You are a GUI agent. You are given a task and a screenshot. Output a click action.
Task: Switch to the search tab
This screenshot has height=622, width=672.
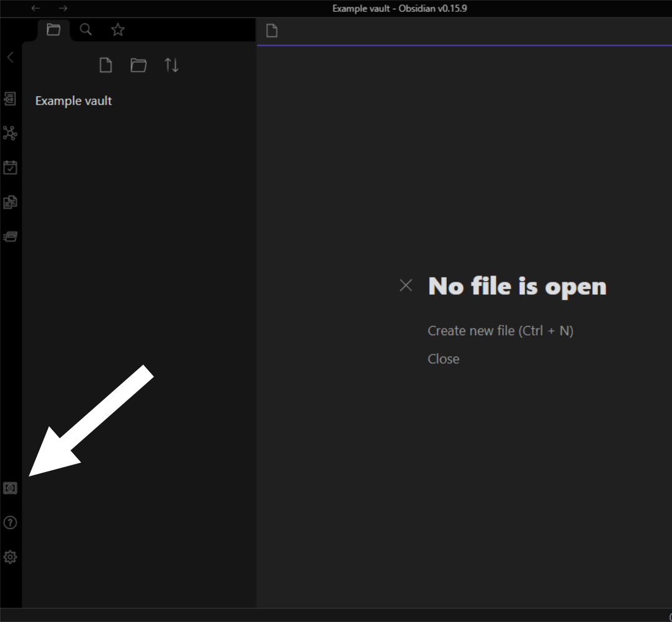(86, 30)
